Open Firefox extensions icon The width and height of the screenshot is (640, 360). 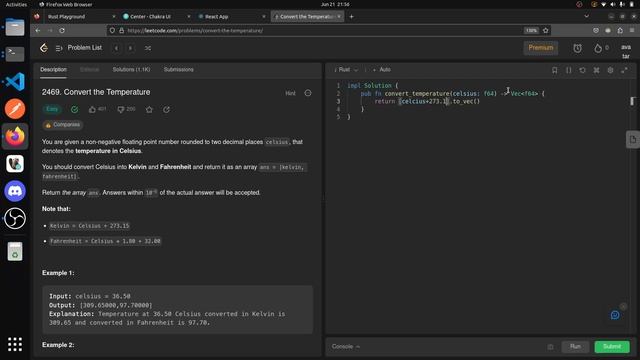[x=620, y=31]
